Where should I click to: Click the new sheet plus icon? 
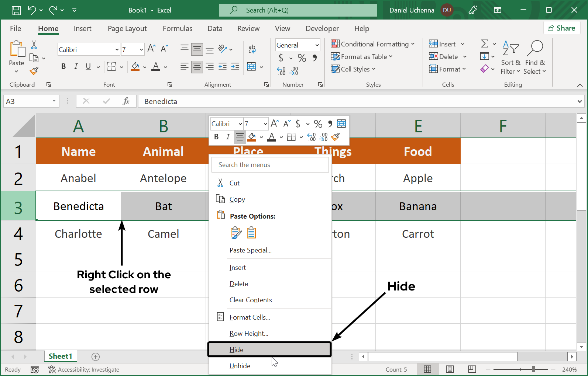pos(96,356)
